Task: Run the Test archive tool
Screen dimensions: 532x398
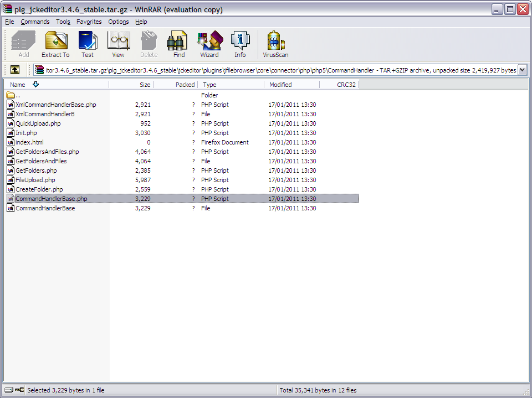Action: click(x=88, y=44)
